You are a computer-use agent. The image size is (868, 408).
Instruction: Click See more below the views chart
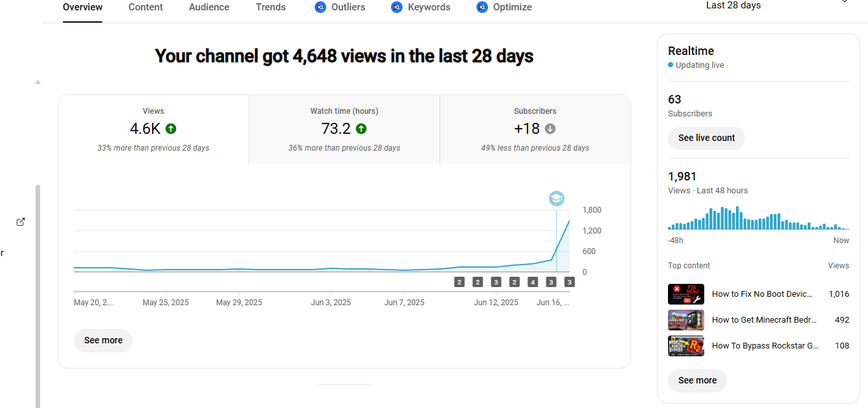pos(103,340)
